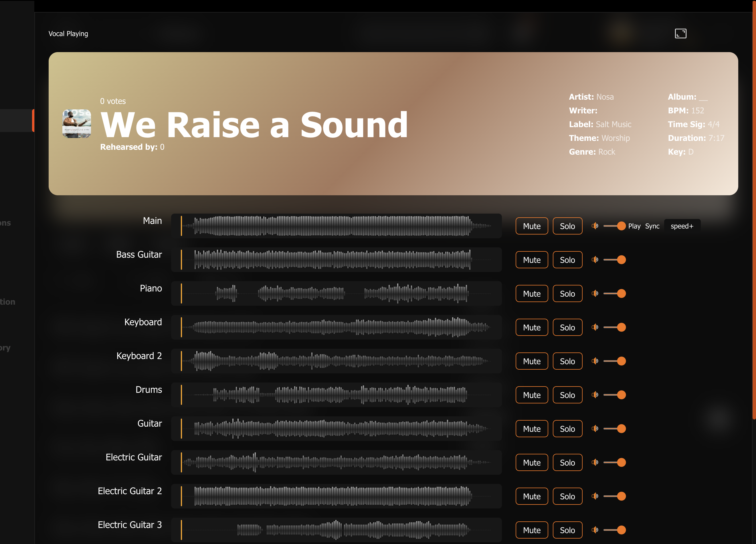The height and width of the screenshot is (544, 756).
Task: Mute the Electric Guitar 2 track
Action: click(532, 496)
